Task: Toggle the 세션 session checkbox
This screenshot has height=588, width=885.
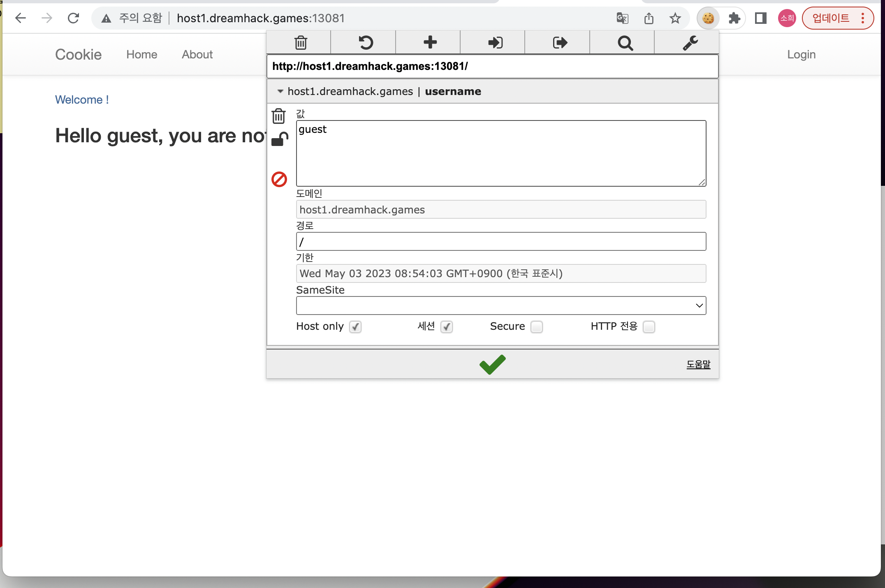Action: (447, 327)
